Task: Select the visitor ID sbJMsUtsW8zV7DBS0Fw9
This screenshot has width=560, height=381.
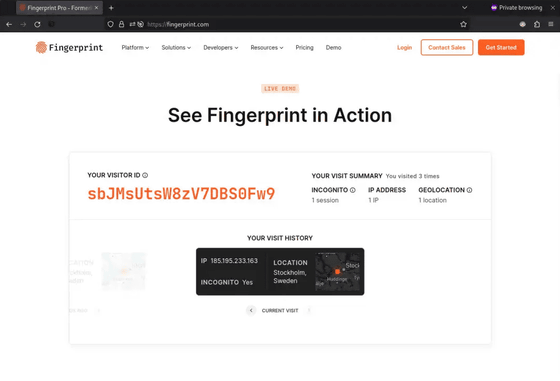Action: click(181, 194)
